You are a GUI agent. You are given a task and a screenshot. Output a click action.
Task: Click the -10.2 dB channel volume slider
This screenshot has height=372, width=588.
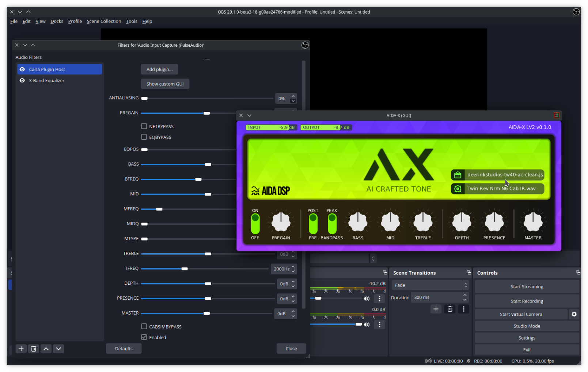pos(336,299)
